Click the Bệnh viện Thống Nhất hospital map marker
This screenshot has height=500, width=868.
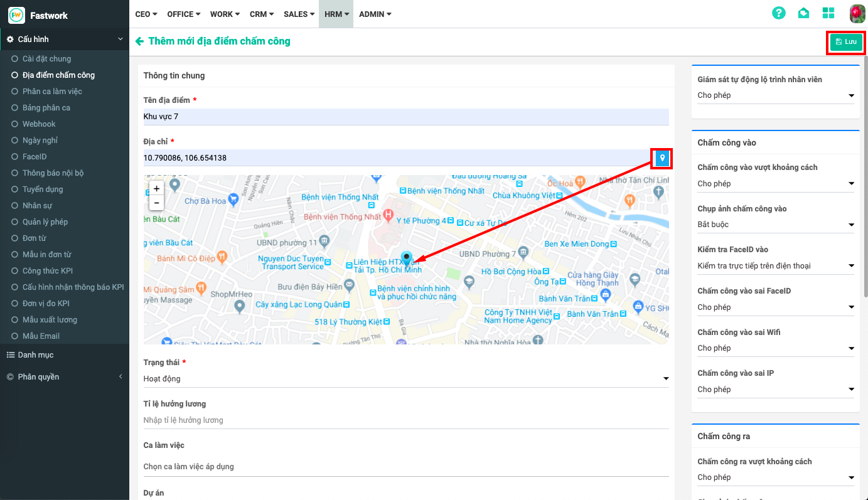pos(388,216)
